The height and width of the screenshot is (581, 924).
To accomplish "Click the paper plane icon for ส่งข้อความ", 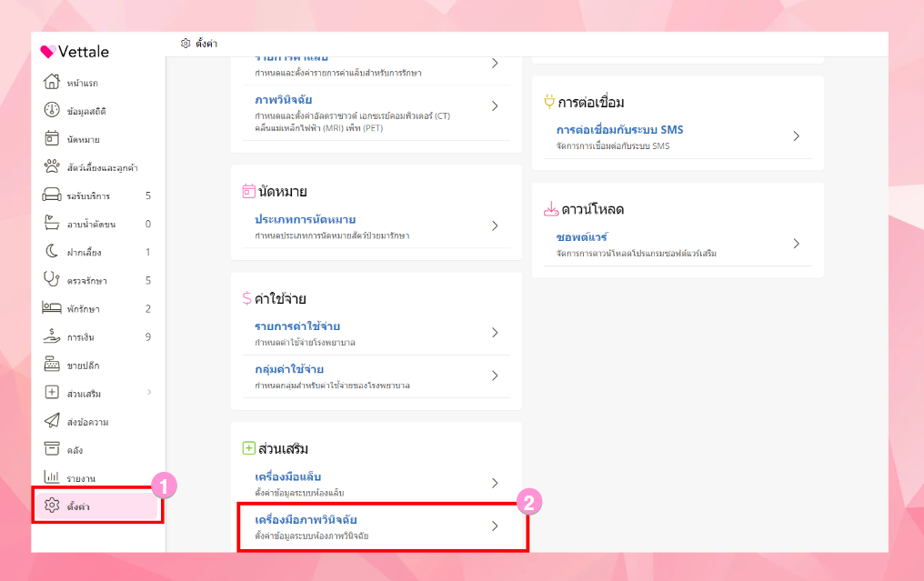I will pyautogui.click(x=52, y=421).
